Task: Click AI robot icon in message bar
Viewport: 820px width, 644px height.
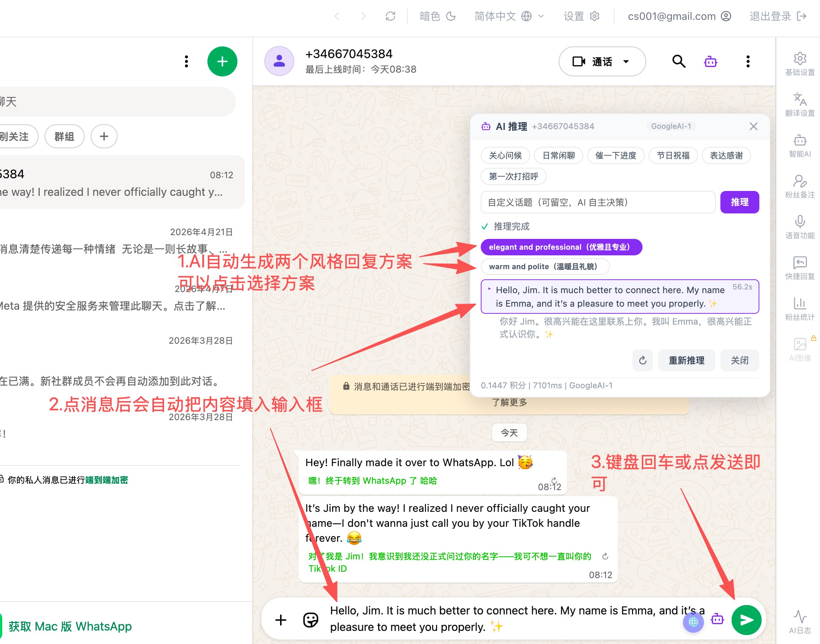Action: point(717,619)
